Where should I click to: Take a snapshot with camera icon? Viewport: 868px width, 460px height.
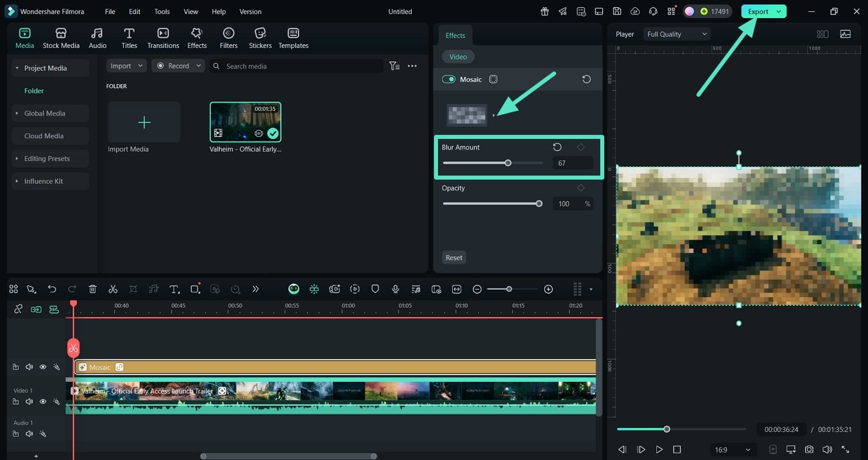(809, 450)
